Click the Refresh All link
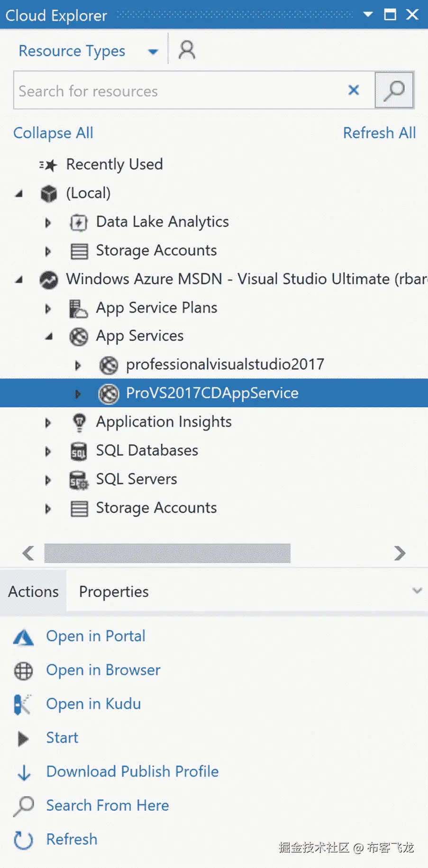428x868 pixels. pyautogui.click(x=379, y=133)
